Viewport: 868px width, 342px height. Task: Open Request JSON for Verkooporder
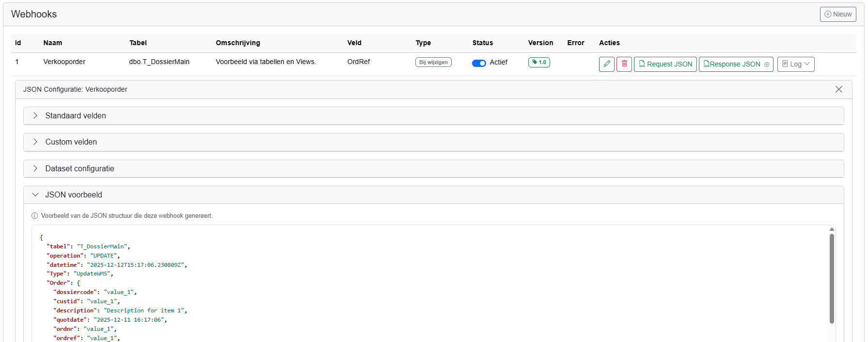[665, 64]
